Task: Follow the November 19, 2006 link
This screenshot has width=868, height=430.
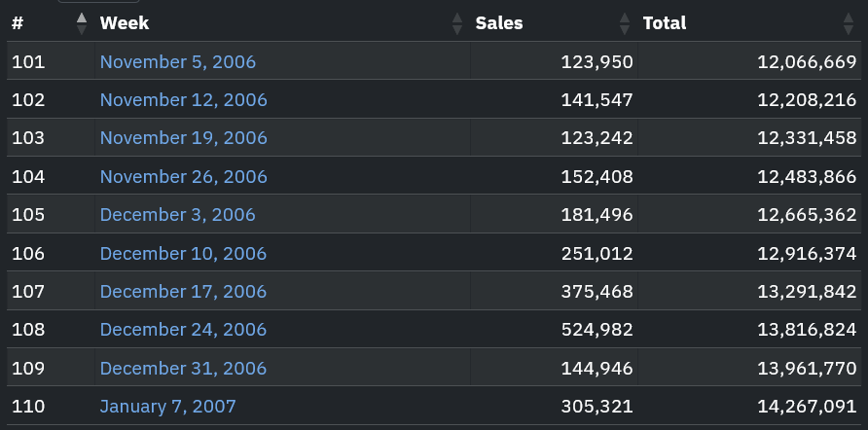Action: pyautogui.click(x=183, y=138)
